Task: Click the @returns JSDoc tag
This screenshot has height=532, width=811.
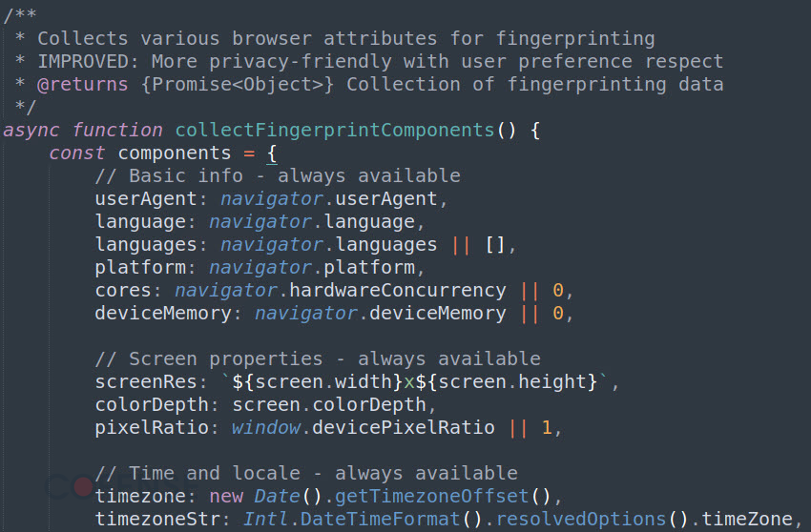Action: coord(82,84)
